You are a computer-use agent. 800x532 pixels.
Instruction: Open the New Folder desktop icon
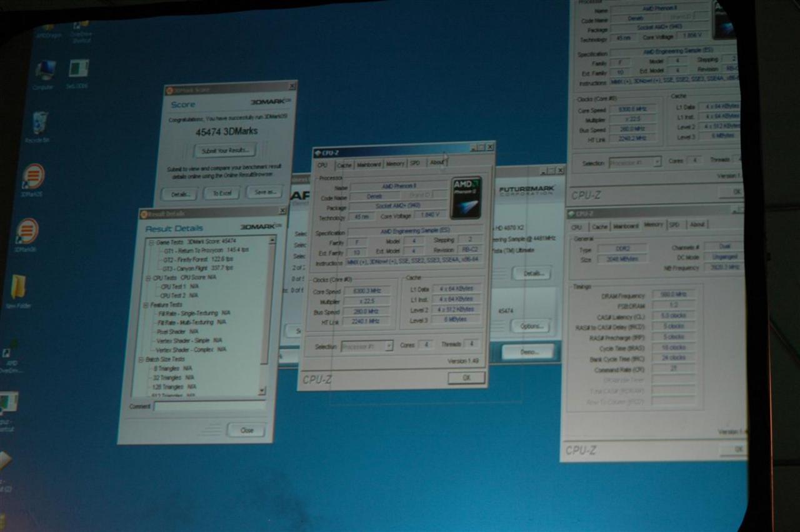tap(19, 291)
